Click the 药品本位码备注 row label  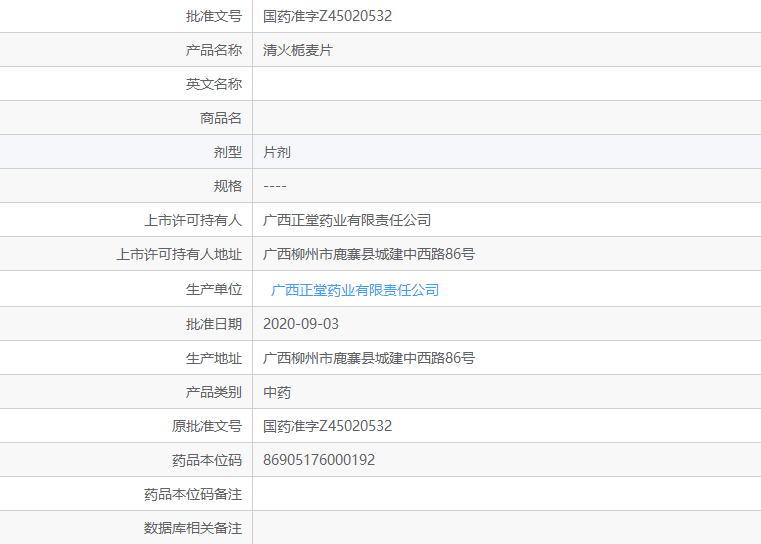point(193,494)
